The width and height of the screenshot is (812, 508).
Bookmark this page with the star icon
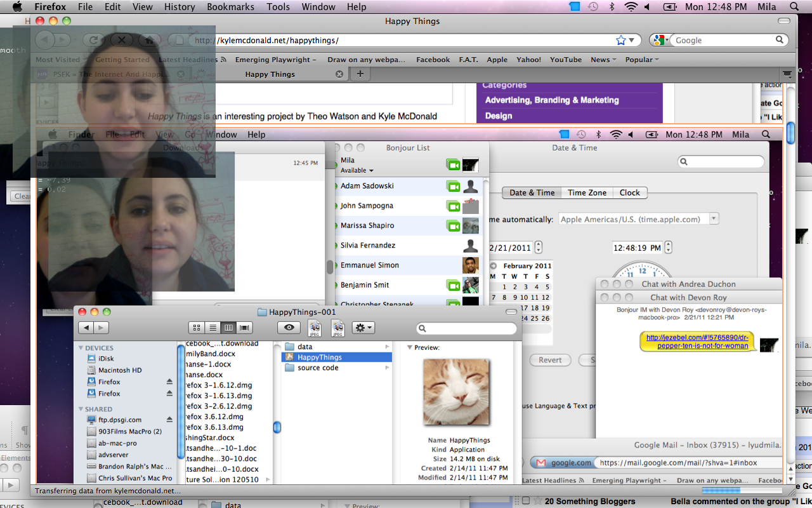click(620, 40)
